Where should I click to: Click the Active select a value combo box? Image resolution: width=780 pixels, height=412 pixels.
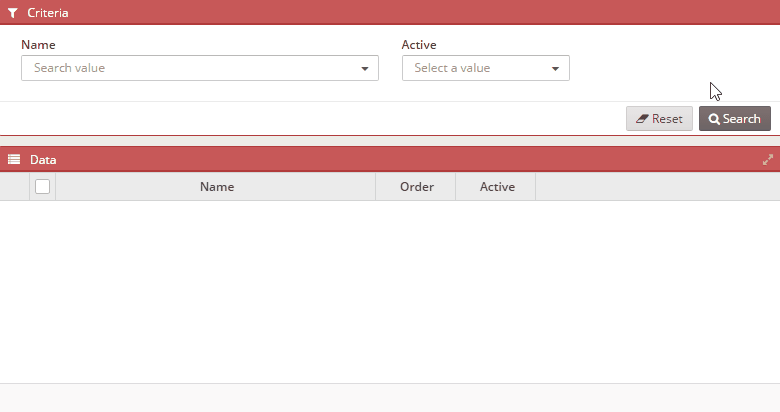[486, 68]
